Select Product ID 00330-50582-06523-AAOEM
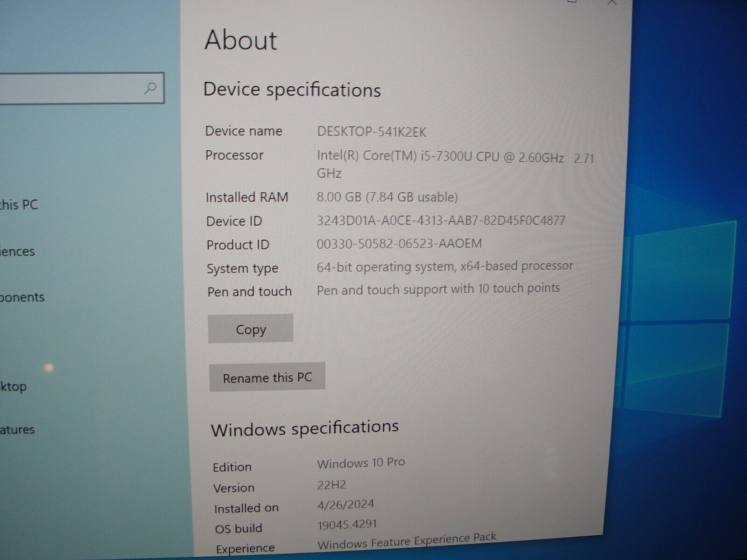Screen dimensions: 747x560 [399, 243]
